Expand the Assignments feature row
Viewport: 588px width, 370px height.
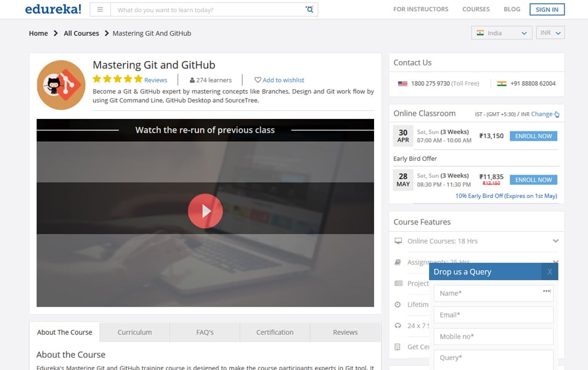[x=555, y=261]
